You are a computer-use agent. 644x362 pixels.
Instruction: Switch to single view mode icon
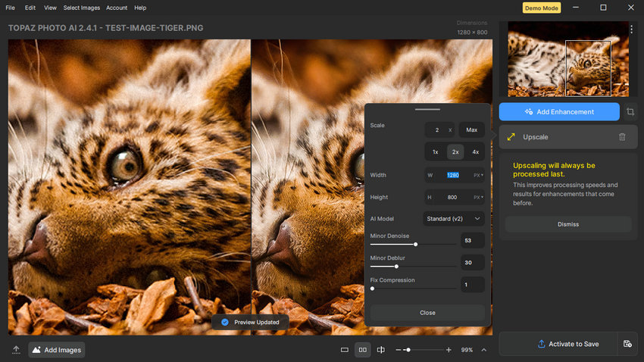point(345,350)
